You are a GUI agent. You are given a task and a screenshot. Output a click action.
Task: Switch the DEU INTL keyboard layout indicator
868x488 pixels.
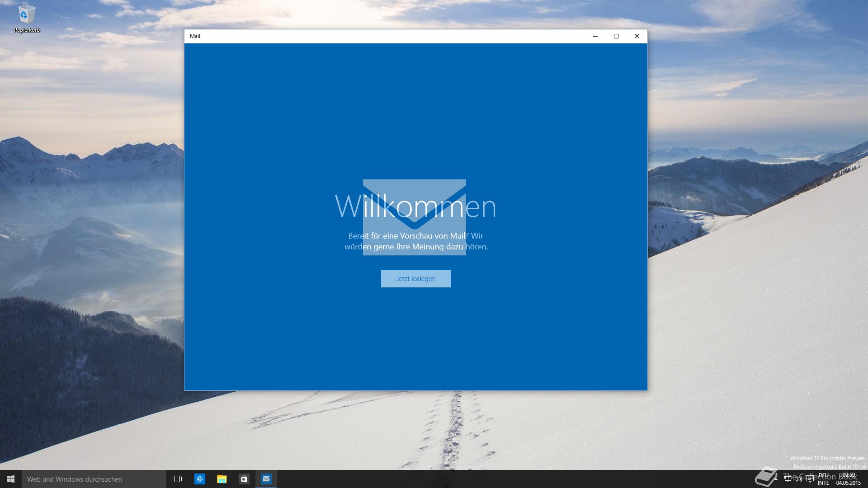pos(823,479)
